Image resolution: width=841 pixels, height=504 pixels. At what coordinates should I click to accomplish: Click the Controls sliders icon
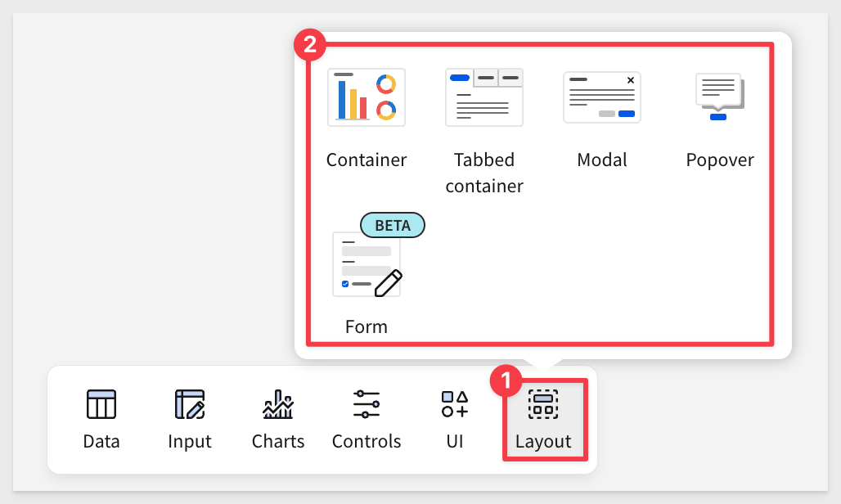367,404
